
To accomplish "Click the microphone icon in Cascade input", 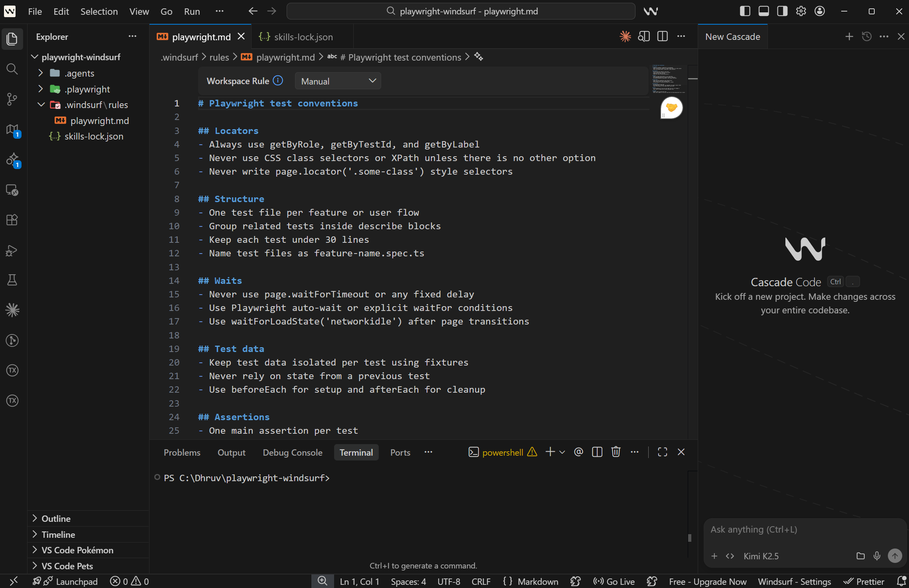I will point(877,556).
